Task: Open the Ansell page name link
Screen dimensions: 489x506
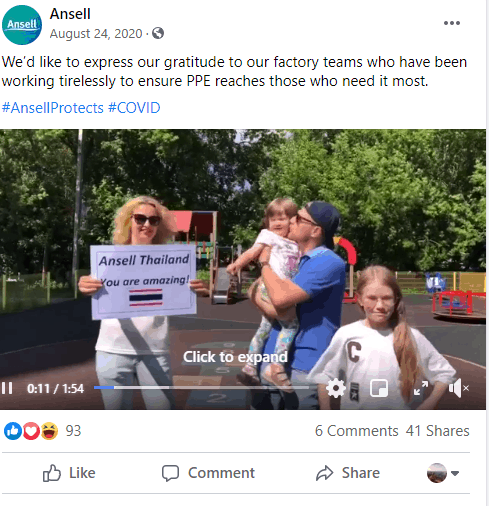Action: 70,14
